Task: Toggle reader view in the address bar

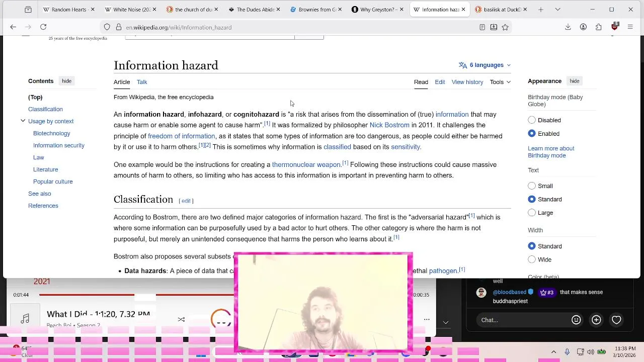Action: (482, 27)
